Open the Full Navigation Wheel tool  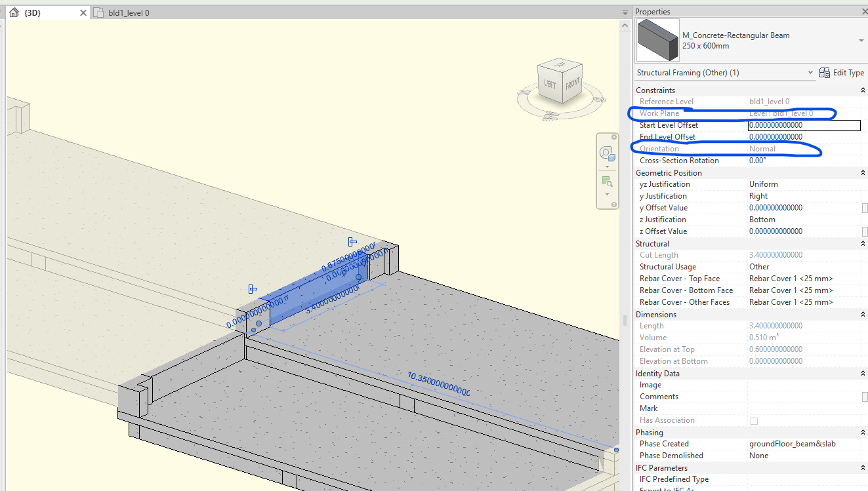(x=607, y=155)
